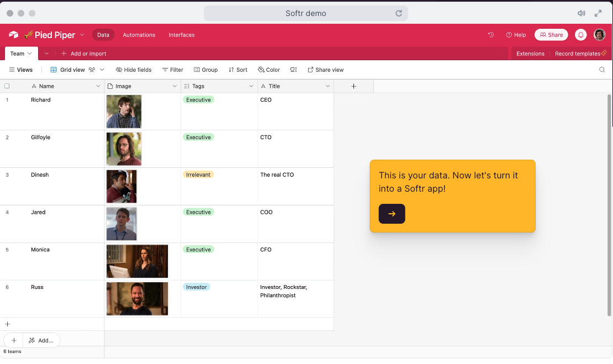The width and height of the screenshot is (613, 364).
Task: Click the plus button beside Add…
Action: 14,341
